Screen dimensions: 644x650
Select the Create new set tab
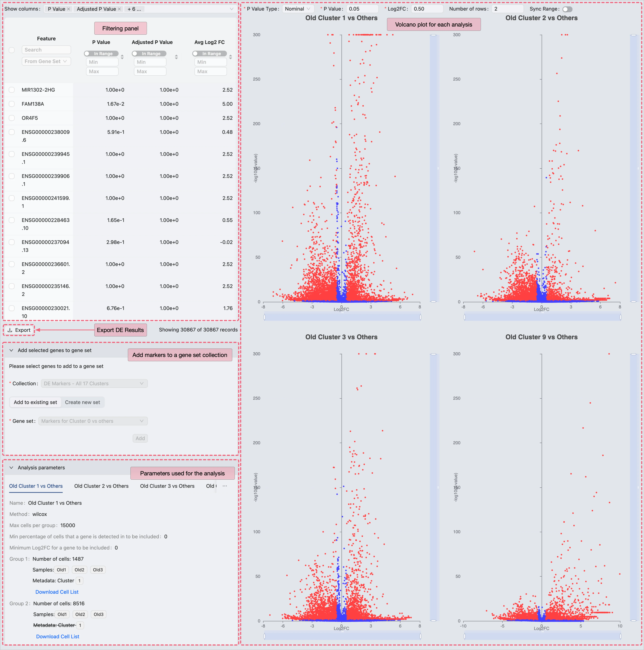point(82,402)
